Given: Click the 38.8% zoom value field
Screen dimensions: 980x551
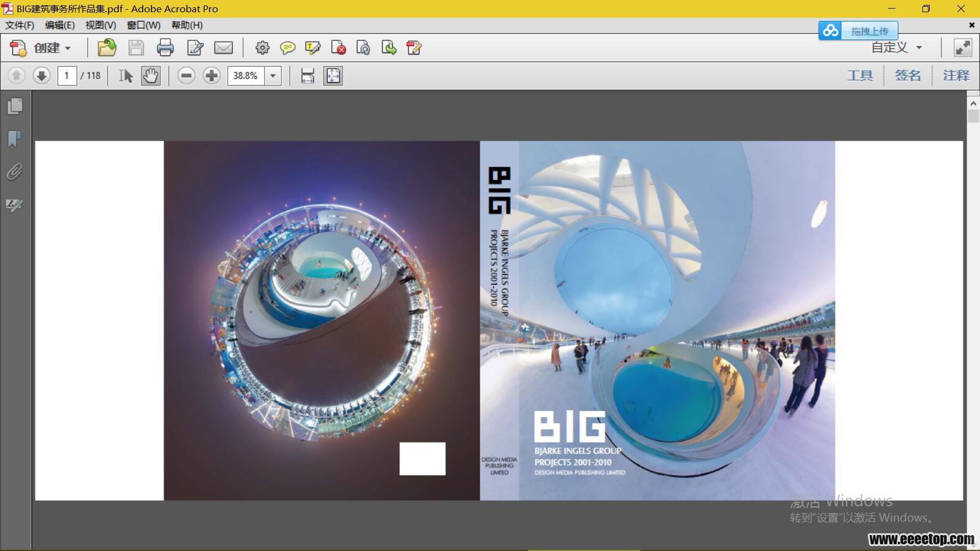Looking at the screenshot, I should point(246,75).
